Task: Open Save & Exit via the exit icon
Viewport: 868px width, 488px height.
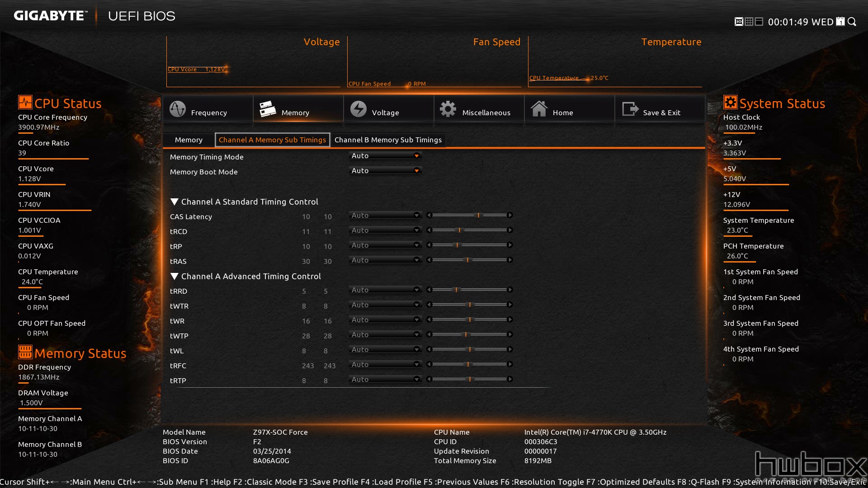Action: coord(630,109)
